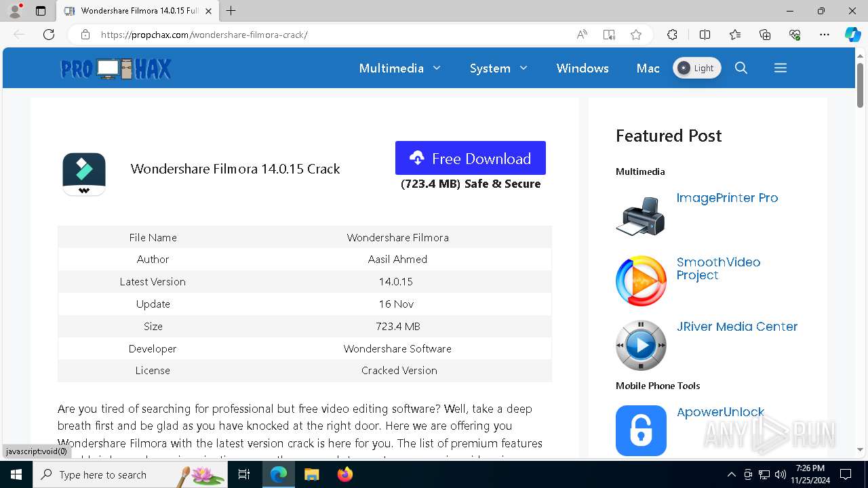Click the Free Download button

pos(471,158)
